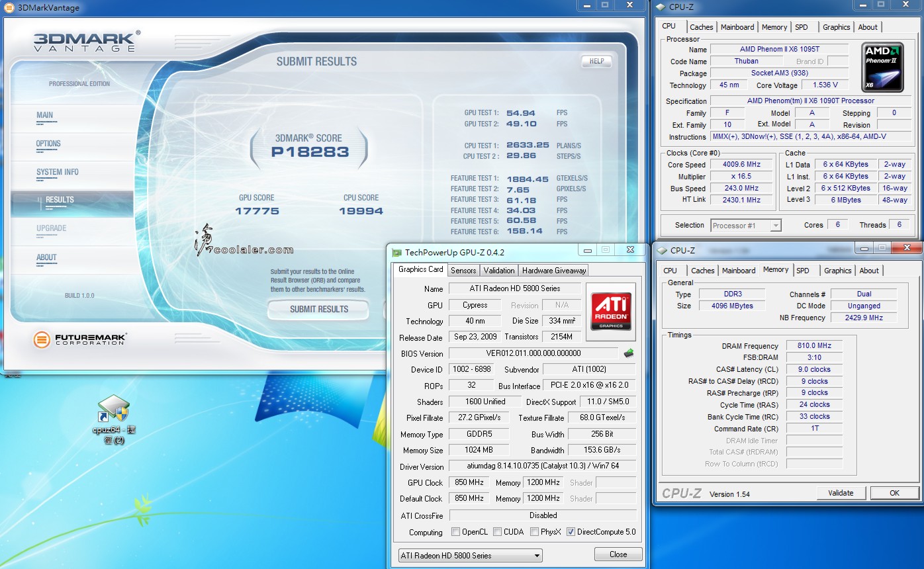Screen dimensions: 924x569
Task: Open About tab in lower CPU-Z window
Action: 869,271
